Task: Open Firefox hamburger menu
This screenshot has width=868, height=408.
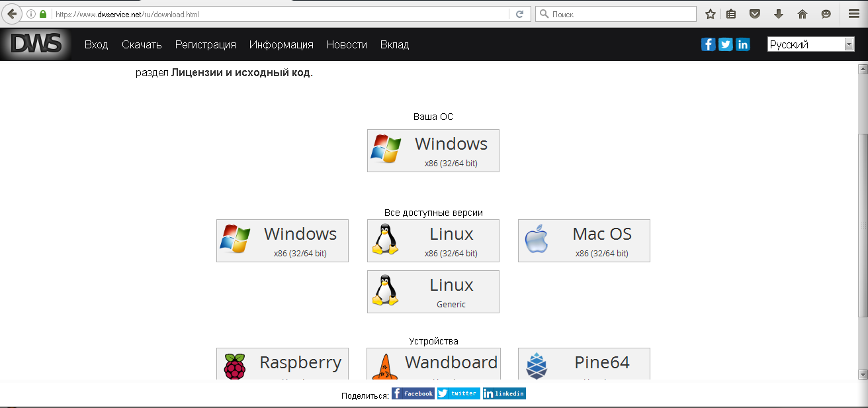Action: point(853,14)
